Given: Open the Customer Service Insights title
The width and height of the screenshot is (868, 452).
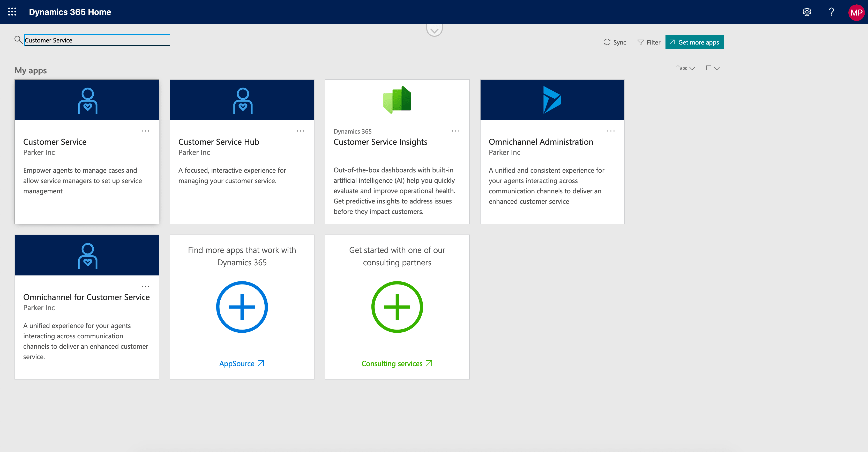Looking at the screenshot, I should (x=380, y=142).
